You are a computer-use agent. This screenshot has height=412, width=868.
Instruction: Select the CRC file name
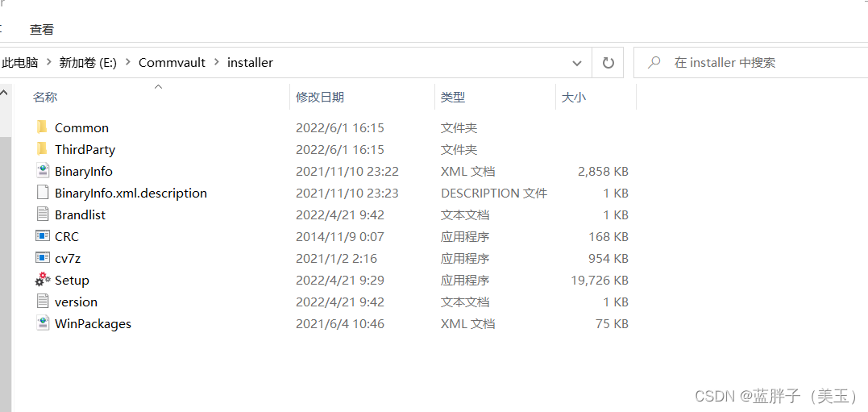[66, 236]
